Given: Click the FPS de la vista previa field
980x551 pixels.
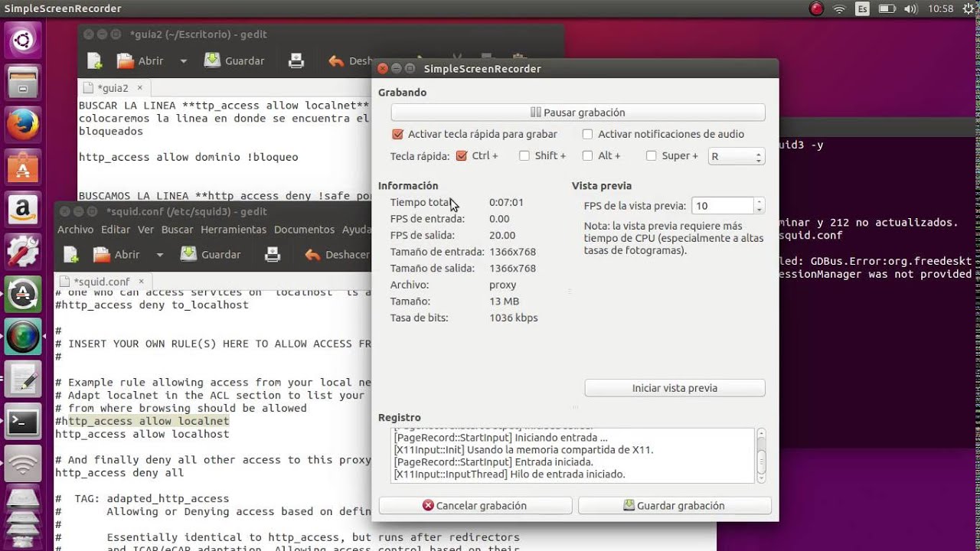Looking at the screenshot, I should (724, 206).
